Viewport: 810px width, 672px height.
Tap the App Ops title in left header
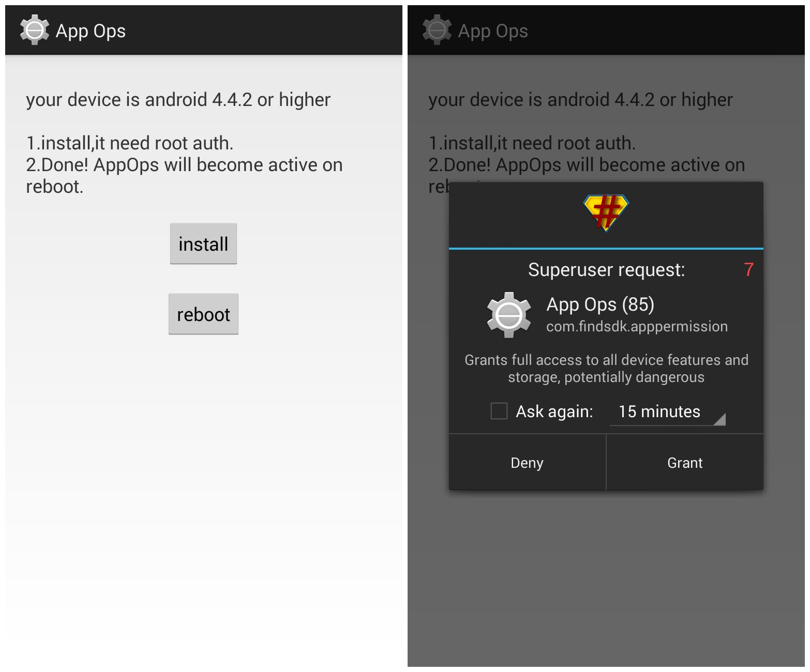[91, 31]
